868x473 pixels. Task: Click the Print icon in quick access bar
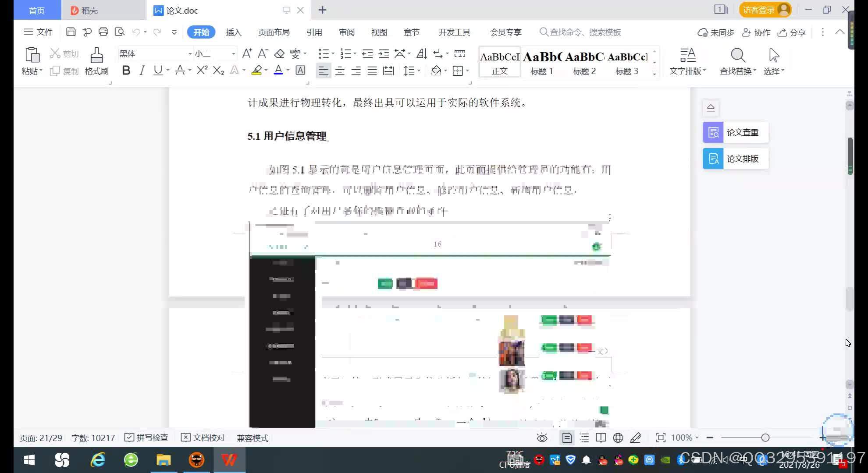103,32
